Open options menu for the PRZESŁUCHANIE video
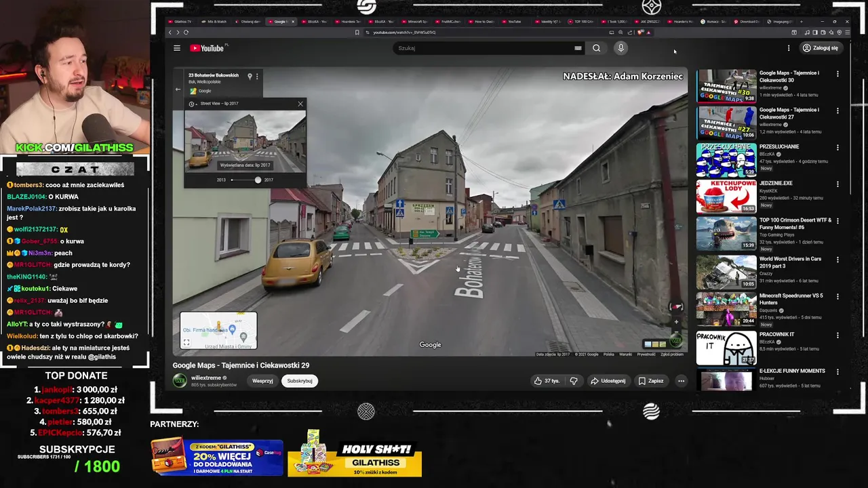868x488 pixels. [x=837, y=147]
